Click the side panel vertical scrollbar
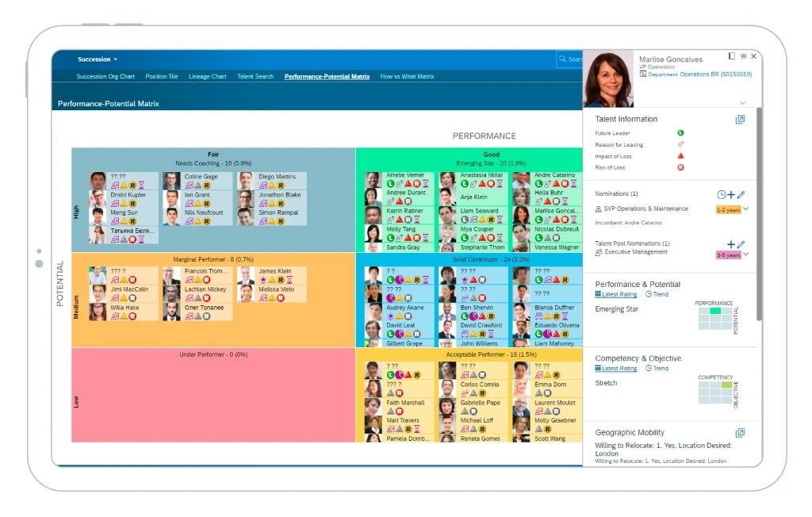The height and width of the screenshot is (517, 812). (x=759, y=213)
